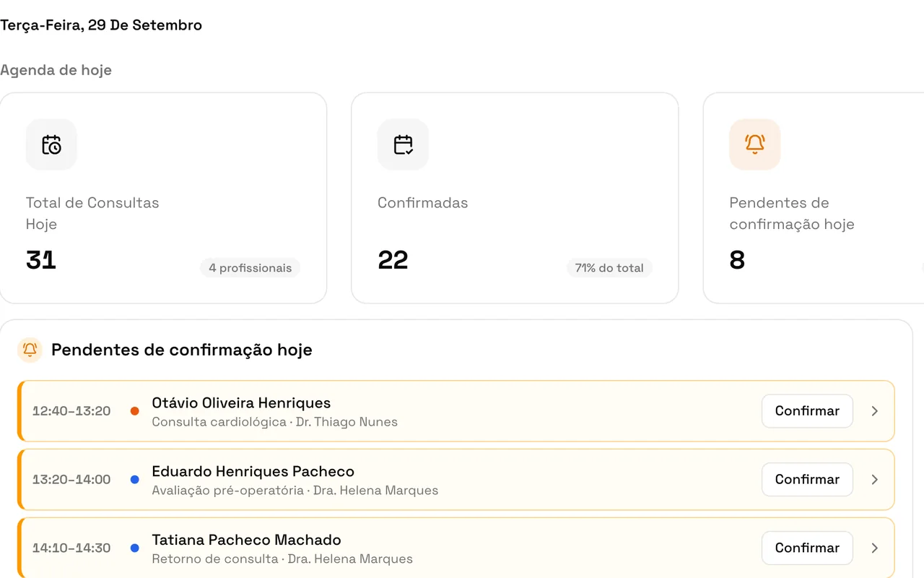Click the total count 31

click(41, 260)
